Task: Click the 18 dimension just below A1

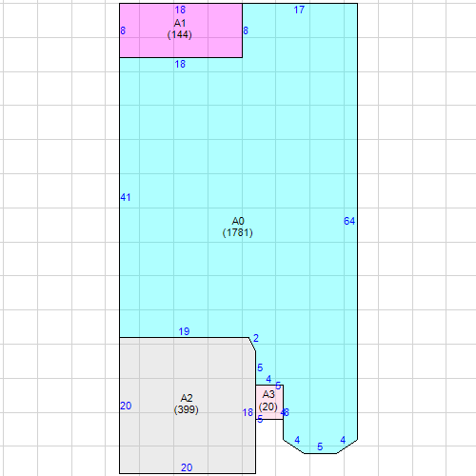Action: point(180,64)
